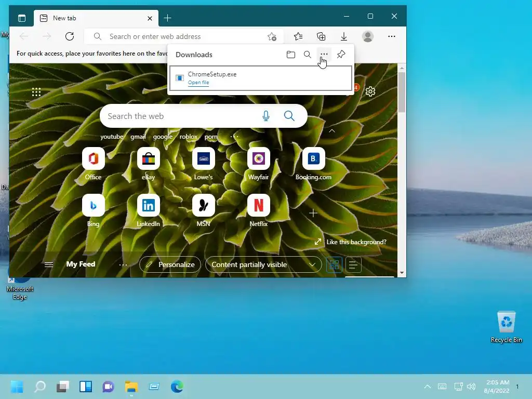The width and height of the screenshot is (532, 399).
Task: Show more search suggestions ellipsis
Action: coord(234,137)
